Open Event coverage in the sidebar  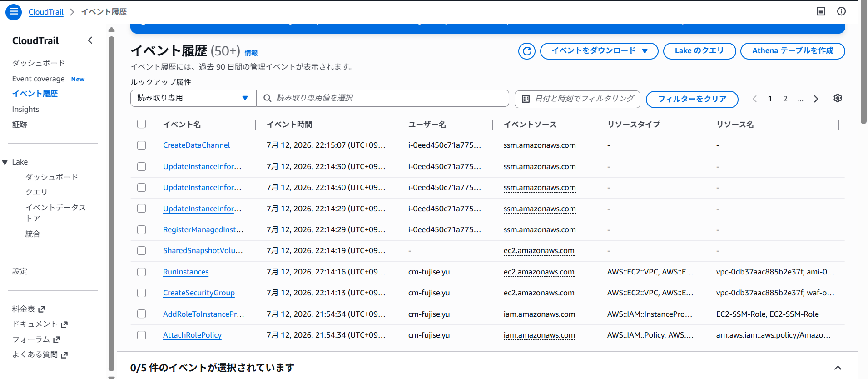point(38,79)
